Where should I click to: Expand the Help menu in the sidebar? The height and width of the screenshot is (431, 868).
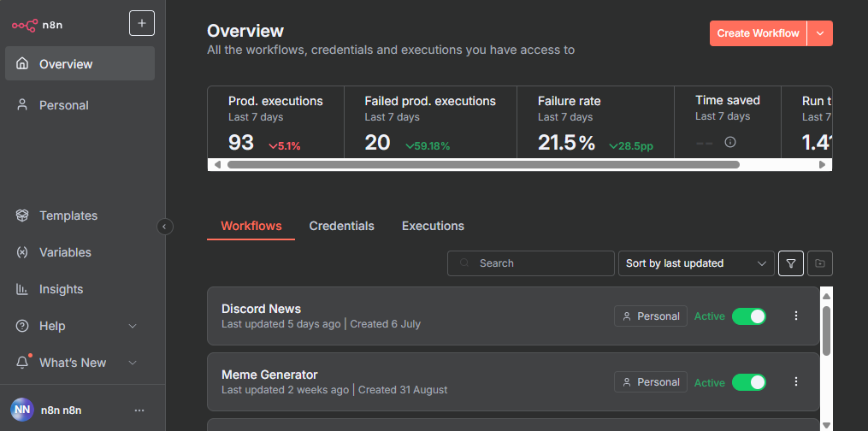[x=133, y=326]
